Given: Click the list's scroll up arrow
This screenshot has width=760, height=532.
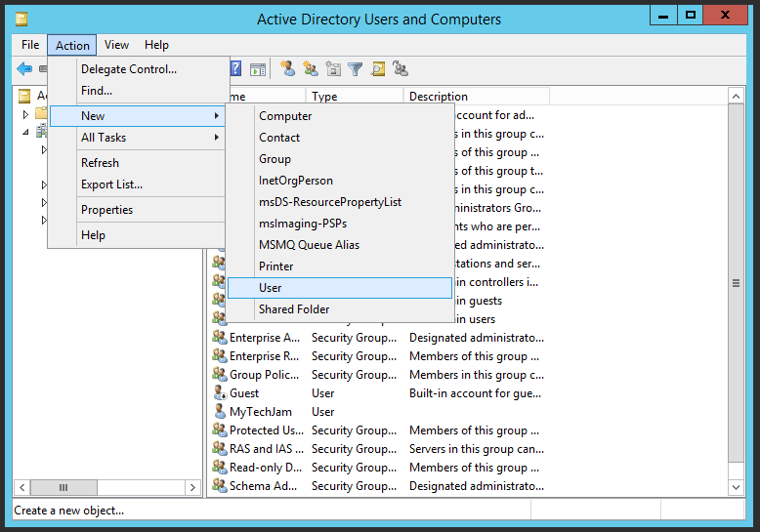Looking at the screenshot, I should click(736, 96).
